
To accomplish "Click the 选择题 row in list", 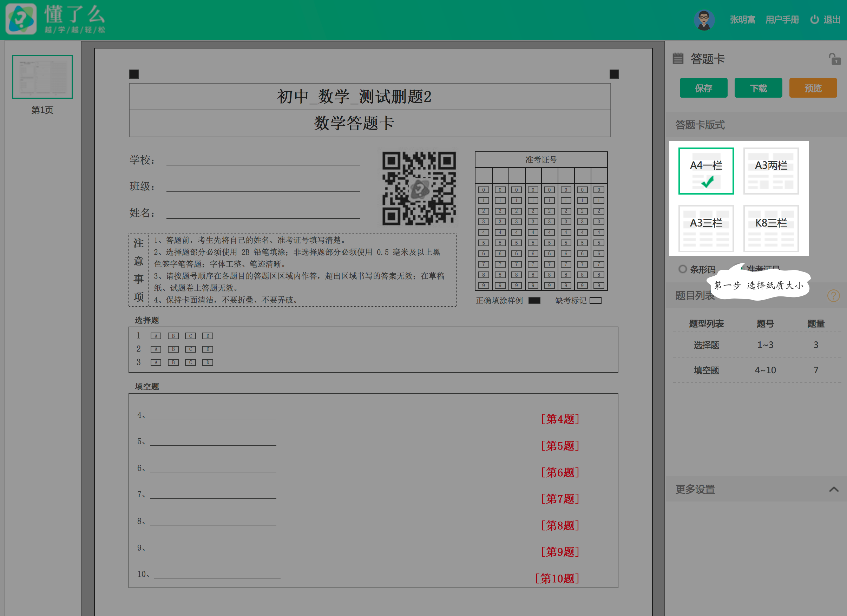I will pos(757,345).
